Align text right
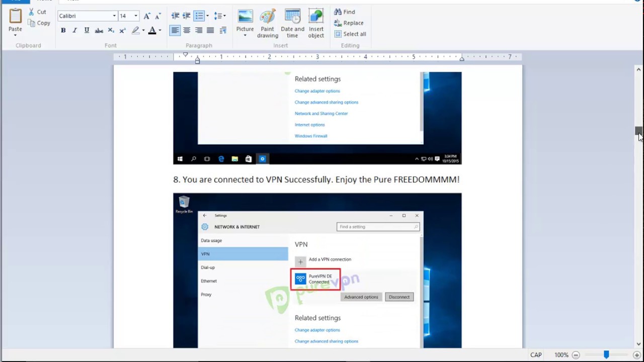The image size is (644, 362). click(199, 31)
